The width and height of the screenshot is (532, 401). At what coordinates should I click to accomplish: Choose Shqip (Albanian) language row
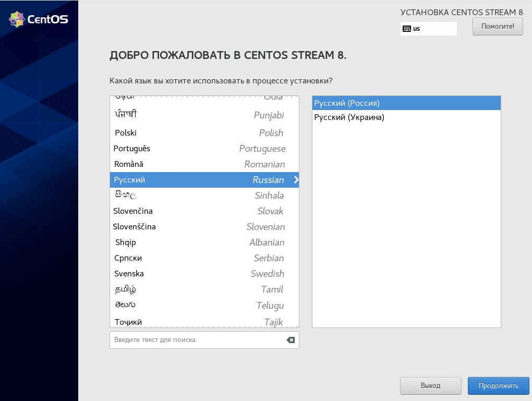(204, 242)
